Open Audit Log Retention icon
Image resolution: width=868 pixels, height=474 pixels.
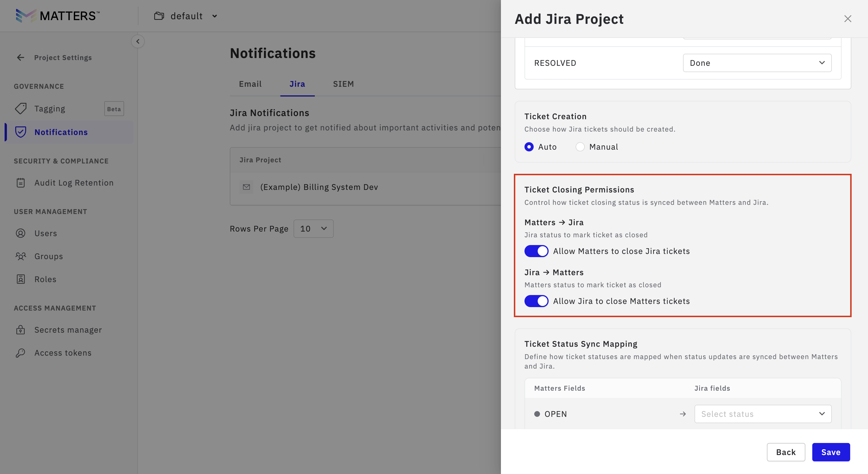coord(21,183)
